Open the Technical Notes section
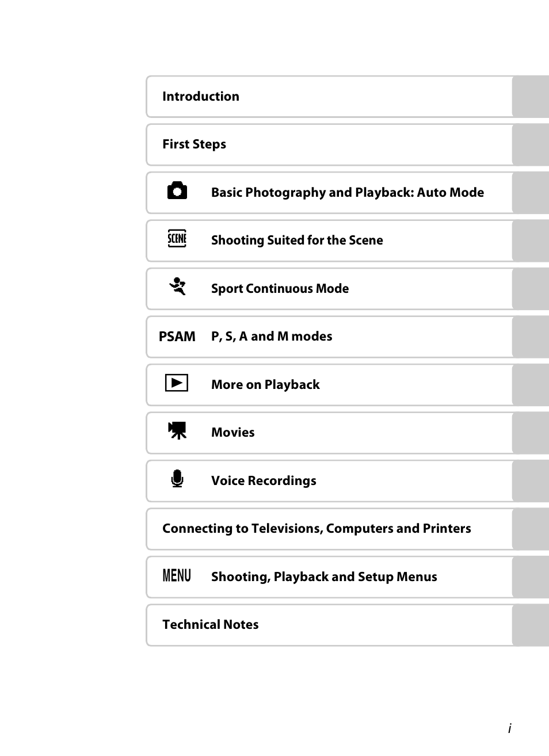This screenshot has height=756, width=549. [x=210, y=625]
